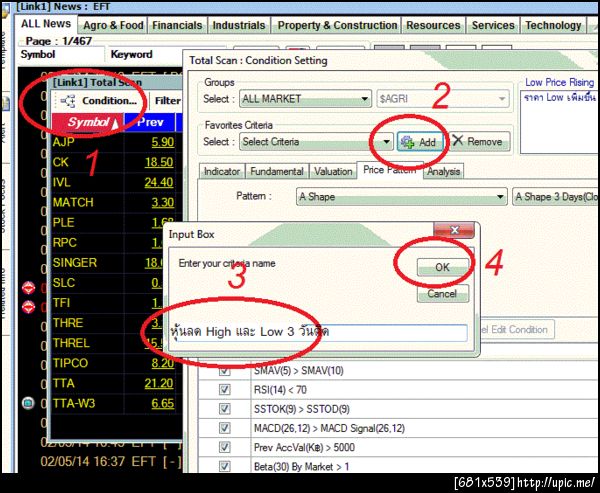
Task: Open the Condition settings in Total Scan
Action: coord(99,101)
